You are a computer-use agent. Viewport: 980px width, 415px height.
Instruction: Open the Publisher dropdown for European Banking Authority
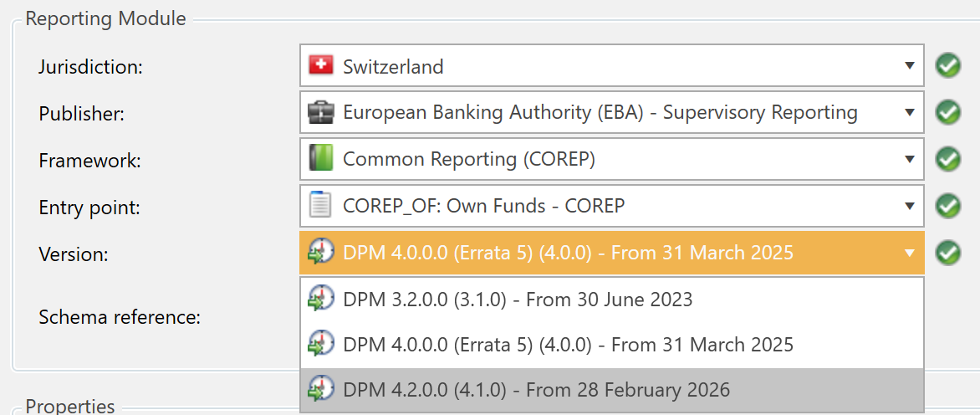pyautogui.click(x=611, y=112)
